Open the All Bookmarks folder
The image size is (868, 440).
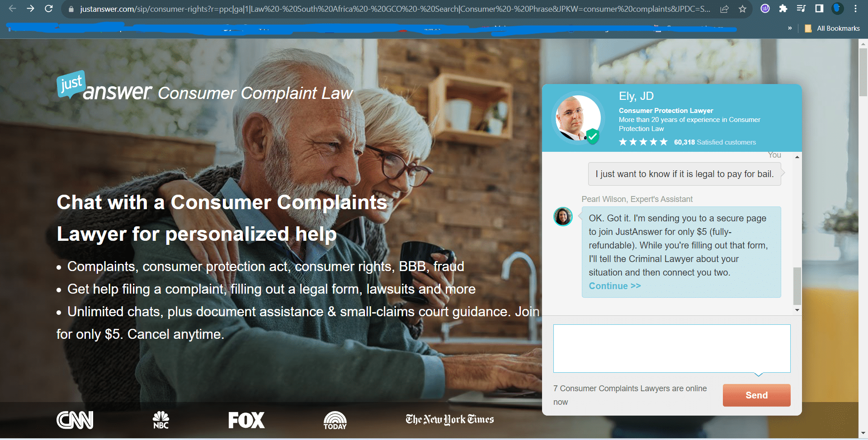[x=832, y=28]
